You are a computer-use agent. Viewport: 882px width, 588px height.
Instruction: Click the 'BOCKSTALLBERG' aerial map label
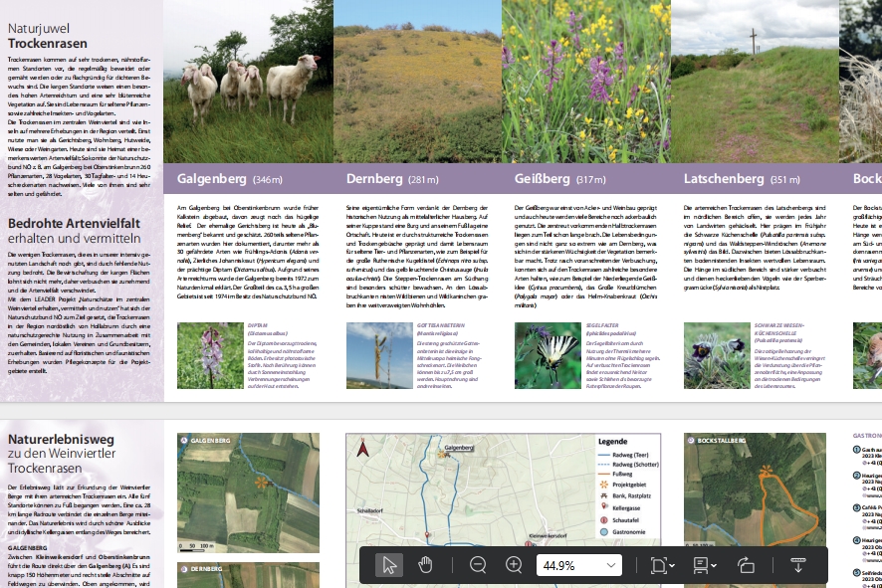coord(722,440)
